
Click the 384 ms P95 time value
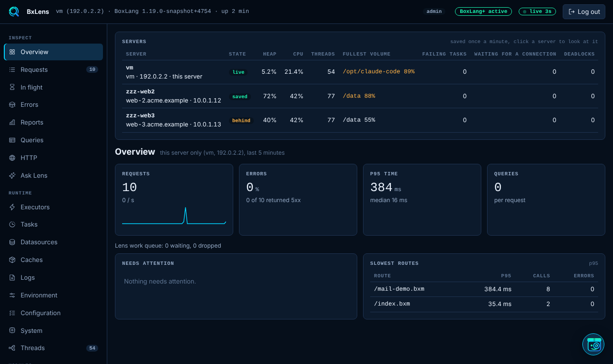point(386,188)
